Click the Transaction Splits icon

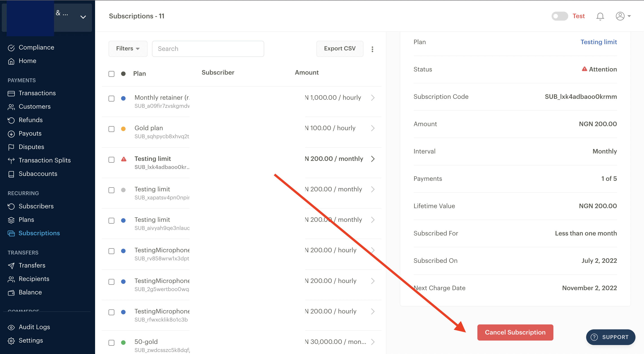11,161
